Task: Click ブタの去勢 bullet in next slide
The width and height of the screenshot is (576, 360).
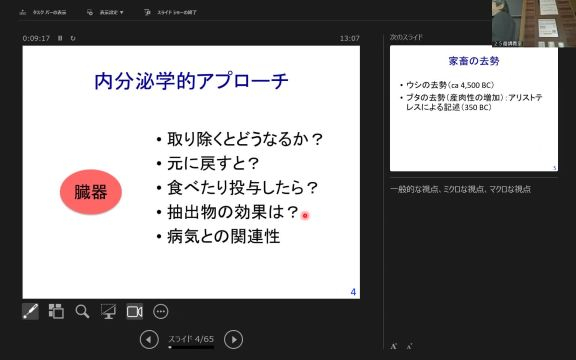Action: point(474,102)
